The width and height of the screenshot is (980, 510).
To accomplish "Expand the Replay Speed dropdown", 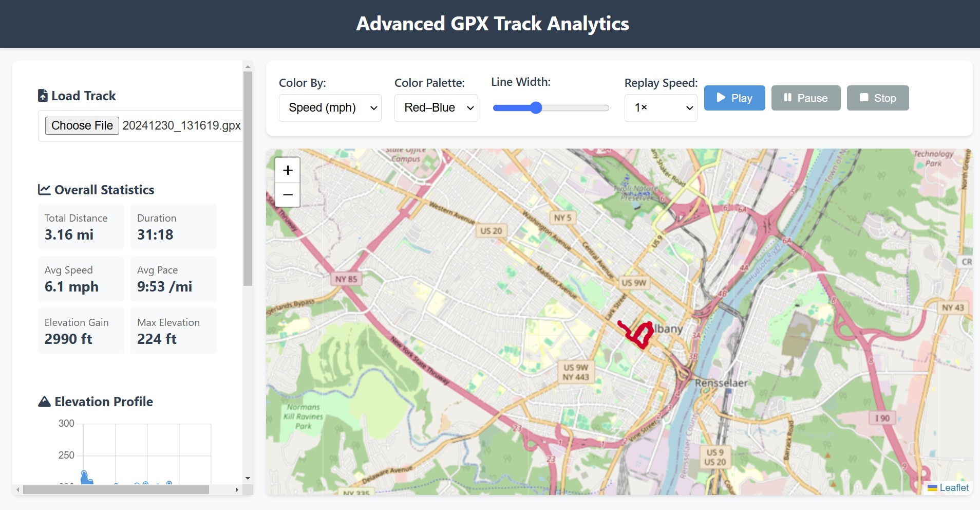I will (x=660, y=107).
